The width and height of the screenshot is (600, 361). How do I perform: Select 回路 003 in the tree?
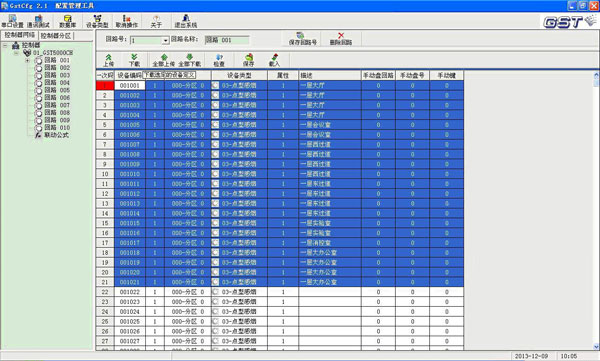57,75
